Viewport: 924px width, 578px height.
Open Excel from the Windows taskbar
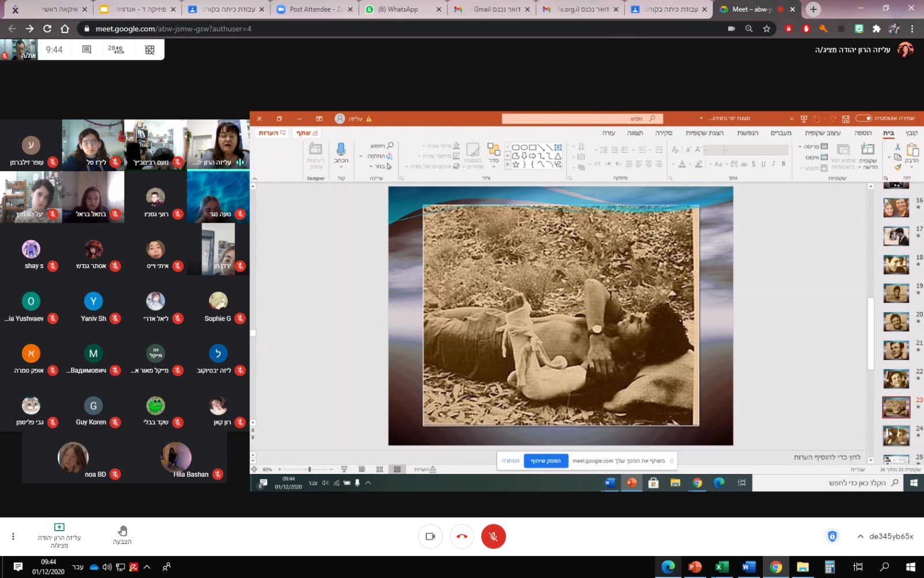[722, 567]
